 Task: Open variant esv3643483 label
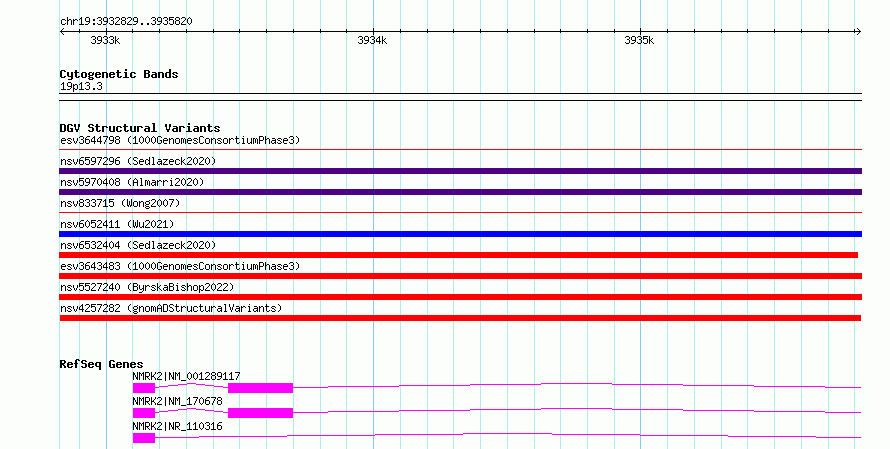(x=180, y=266)
